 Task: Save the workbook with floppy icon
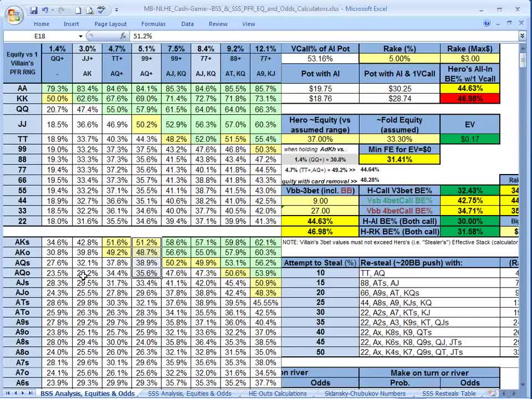point(34,10)
